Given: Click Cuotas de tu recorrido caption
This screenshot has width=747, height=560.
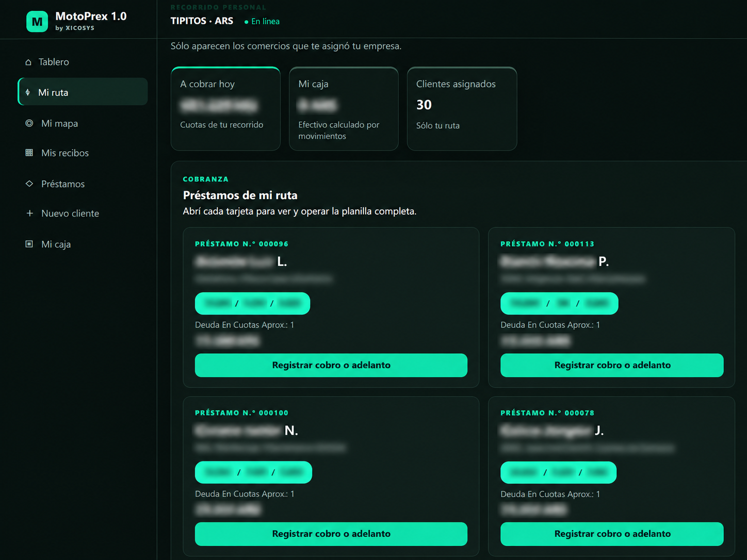Looking at the screenshot, I should [x=221, y=125].
